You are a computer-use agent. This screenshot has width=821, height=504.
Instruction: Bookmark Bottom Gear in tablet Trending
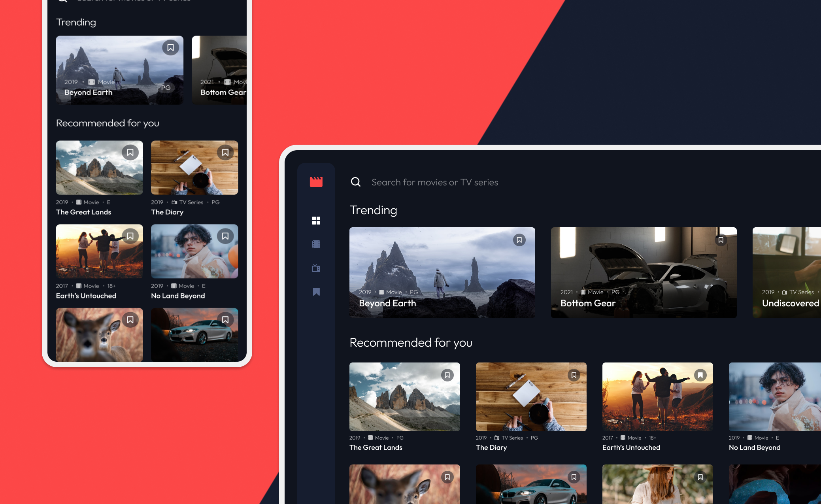721,240
